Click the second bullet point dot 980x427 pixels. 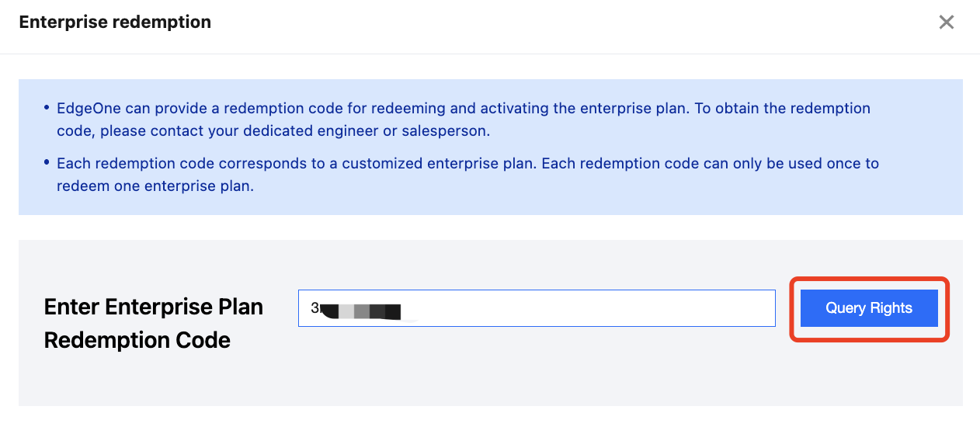click(47, 164)
